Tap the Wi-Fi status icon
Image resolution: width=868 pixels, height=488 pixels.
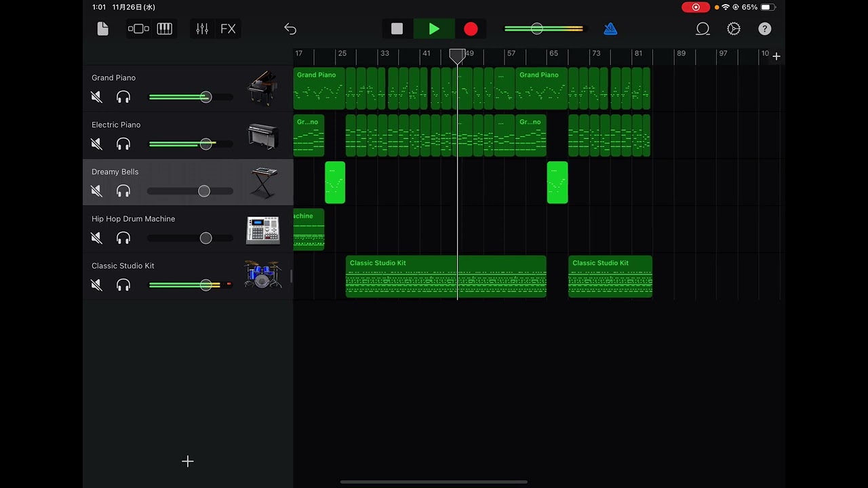(726, 7)
